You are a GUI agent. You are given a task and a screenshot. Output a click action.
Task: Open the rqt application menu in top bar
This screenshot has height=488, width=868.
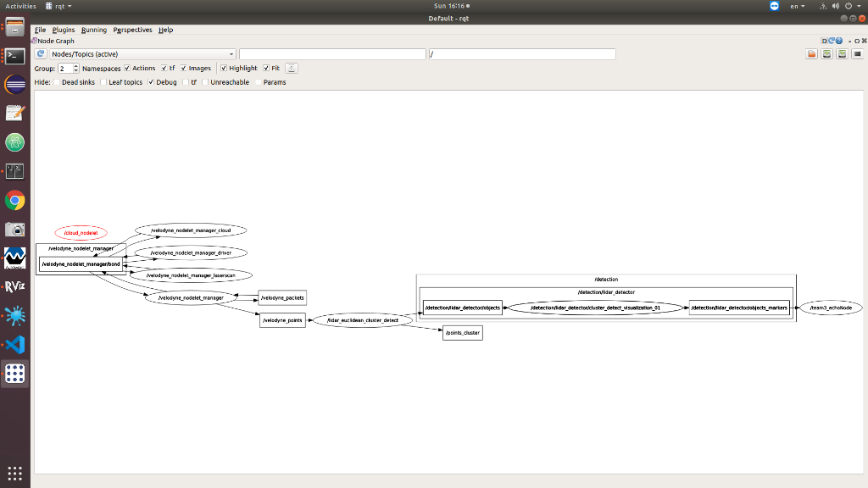pos(58,6)
